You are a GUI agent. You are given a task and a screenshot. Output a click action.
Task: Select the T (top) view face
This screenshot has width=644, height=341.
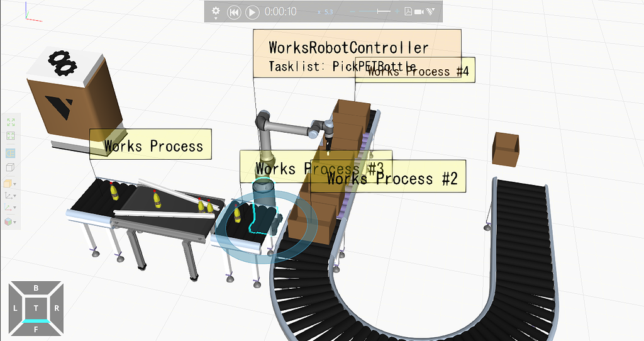pyautogui.click(x=36, y=308)
